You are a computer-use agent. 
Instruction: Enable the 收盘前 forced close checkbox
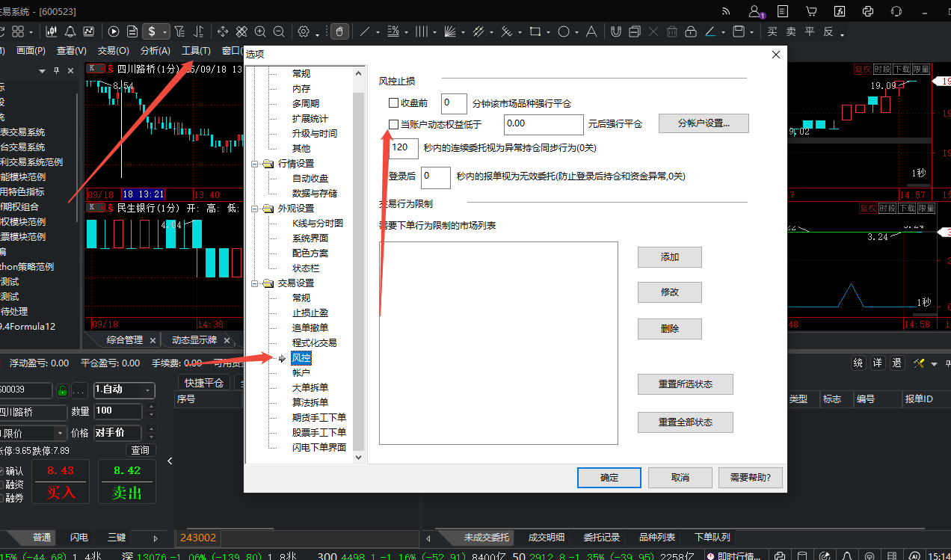coord(393,103)
